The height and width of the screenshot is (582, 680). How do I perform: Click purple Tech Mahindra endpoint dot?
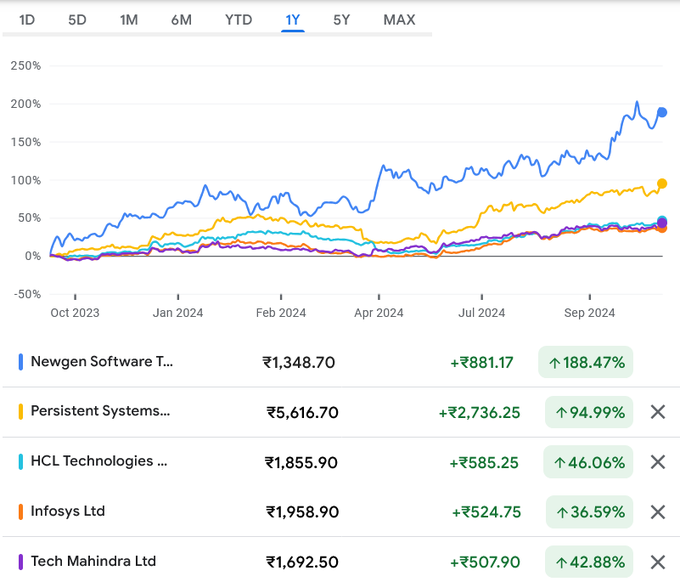[662, 223]
